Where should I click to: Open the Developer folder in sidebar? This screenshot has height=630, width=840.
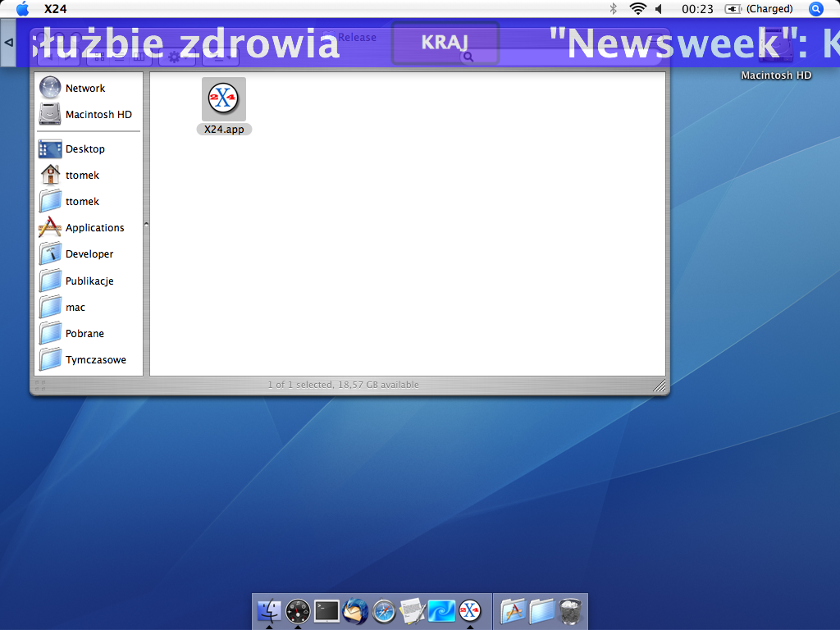point(89,254)
